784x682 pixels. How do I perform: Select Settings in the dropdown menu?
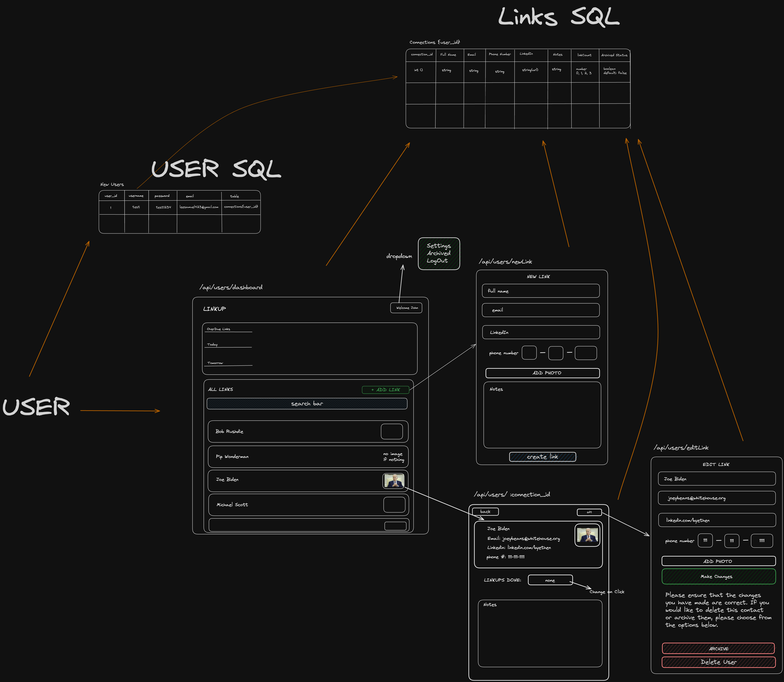(x=439, y=246)
